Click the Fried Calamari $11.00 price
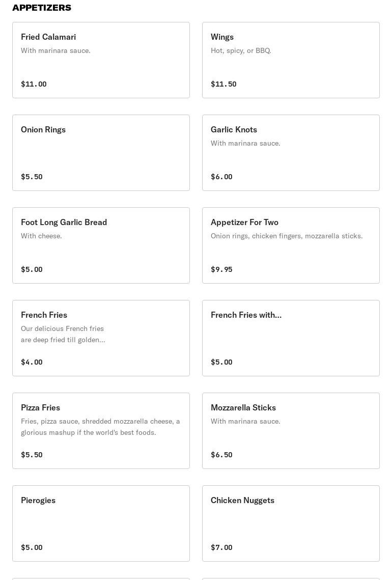 (x=34, y=84)
